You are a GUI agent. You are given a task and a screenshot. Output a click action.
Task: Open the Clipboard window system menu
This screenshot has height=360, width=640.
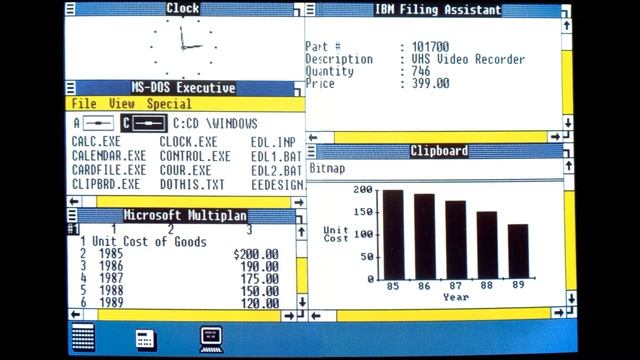pyautogui.click(x=311, y=151)
